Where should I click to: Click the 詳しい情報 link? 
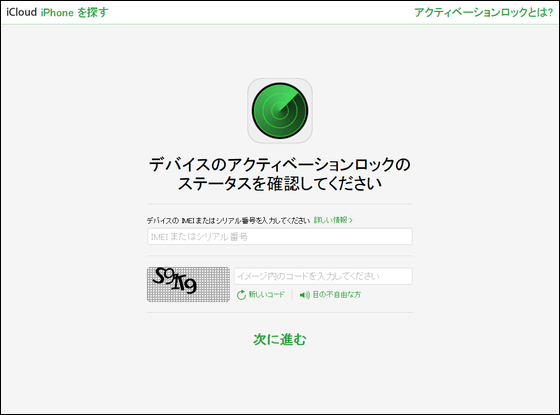[x=333, y=220]
